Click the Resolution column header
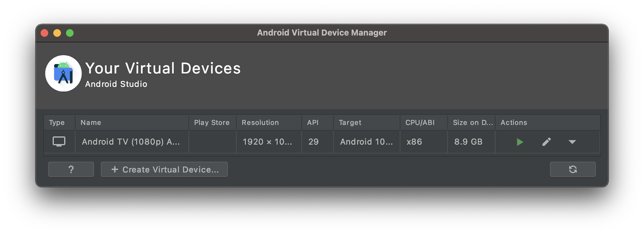This screenshot has height=234, width=644. click(260, 123)
